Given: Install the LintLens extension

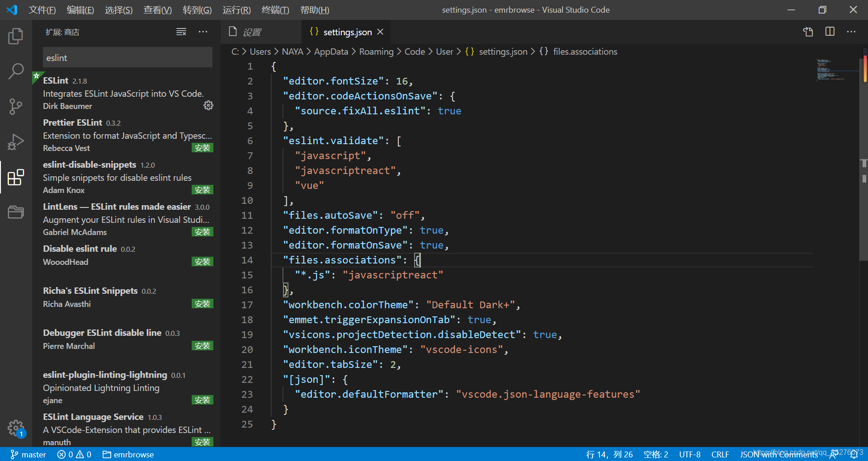Looking at the screenshot, I should (x=203, y=232).
